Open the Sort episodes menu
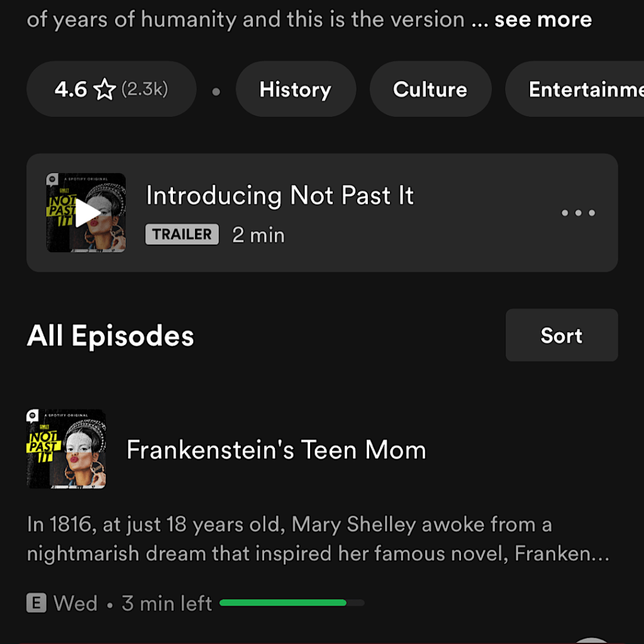 click(561, 335)
